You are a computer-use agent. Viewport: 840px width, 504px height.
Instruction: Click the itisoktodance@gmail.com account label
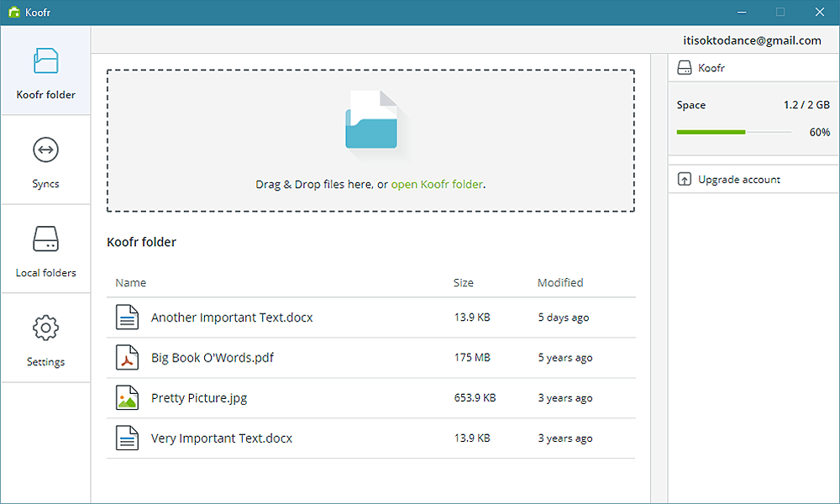(x=752, y=40)
